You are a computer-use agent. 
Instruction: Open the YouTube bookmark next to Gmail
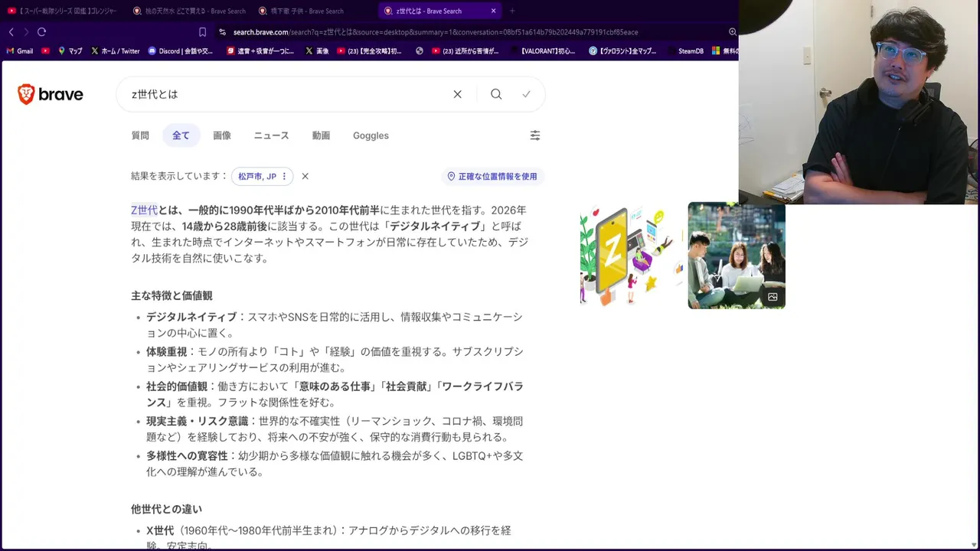click(46, 51)
